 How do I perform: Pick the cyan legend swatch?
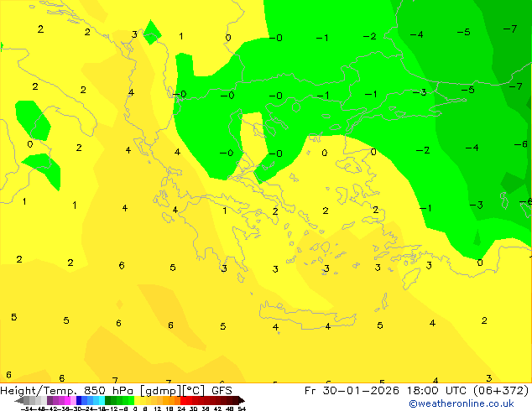pos(102,400)
